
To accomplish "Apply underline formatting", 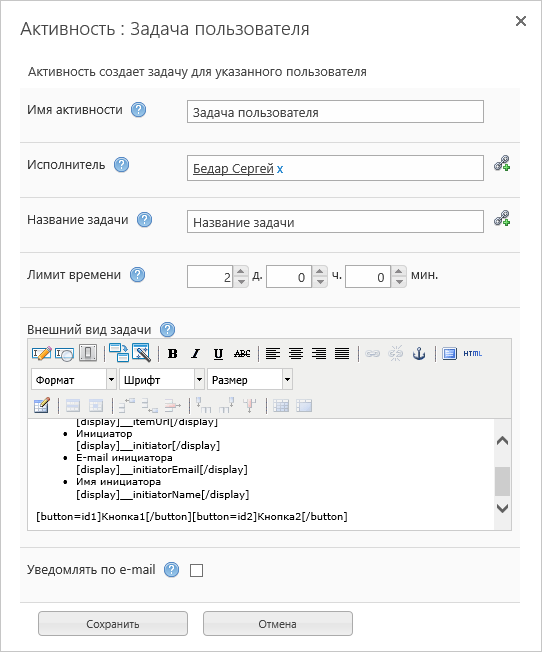I will coord(218,354).
